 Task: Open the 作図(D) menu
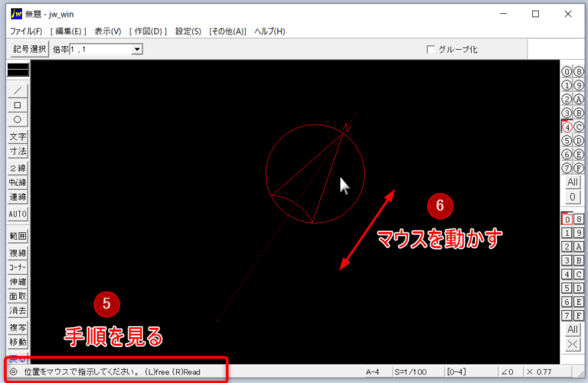148,31
